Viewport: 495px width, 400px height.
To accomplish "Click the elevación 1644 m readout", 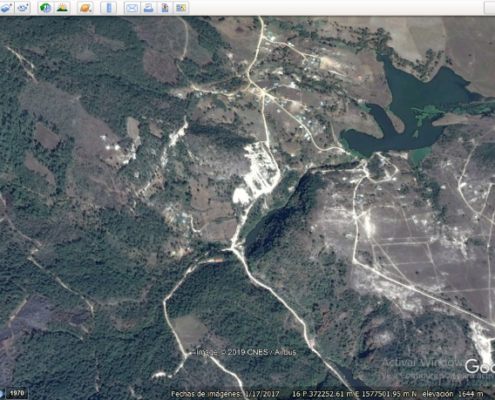I will pos(453,394).
